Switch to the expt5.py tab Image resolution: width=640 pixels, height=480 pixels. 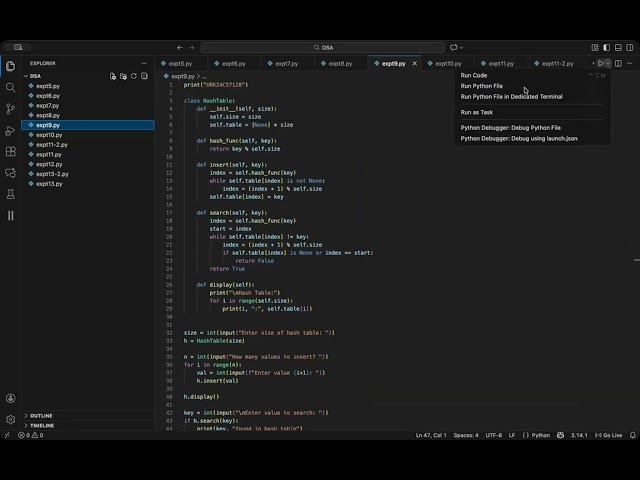tap(180, 63)
